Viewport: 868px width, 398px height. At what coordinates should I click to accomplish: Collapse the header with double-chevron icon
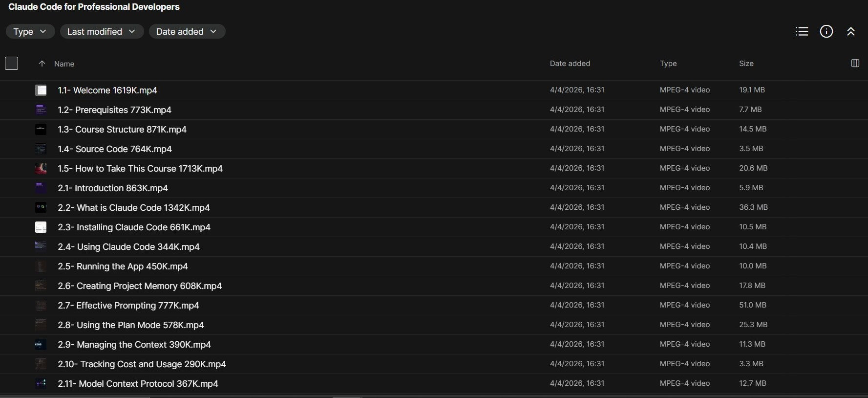(x=850, y=31)
